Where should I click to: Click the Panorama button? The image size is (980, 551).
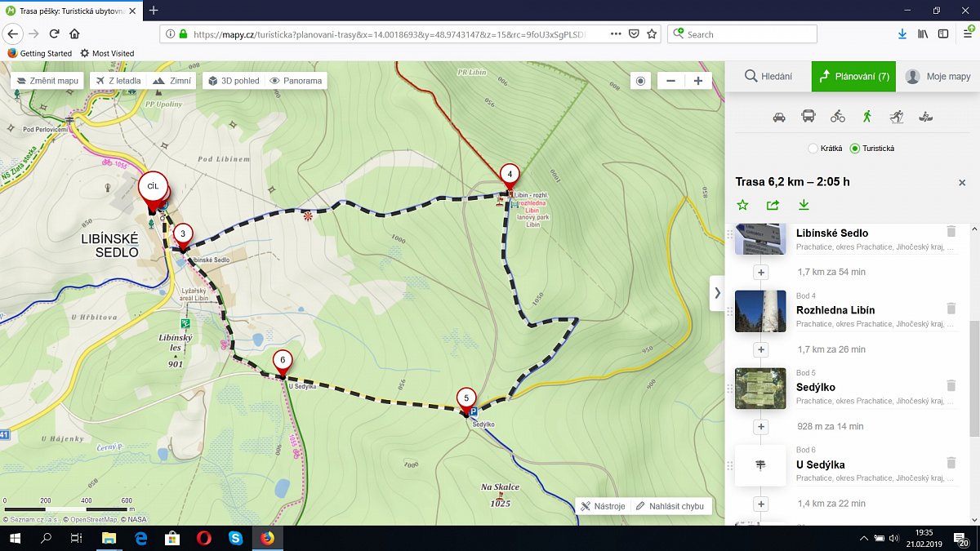point(296,81)
